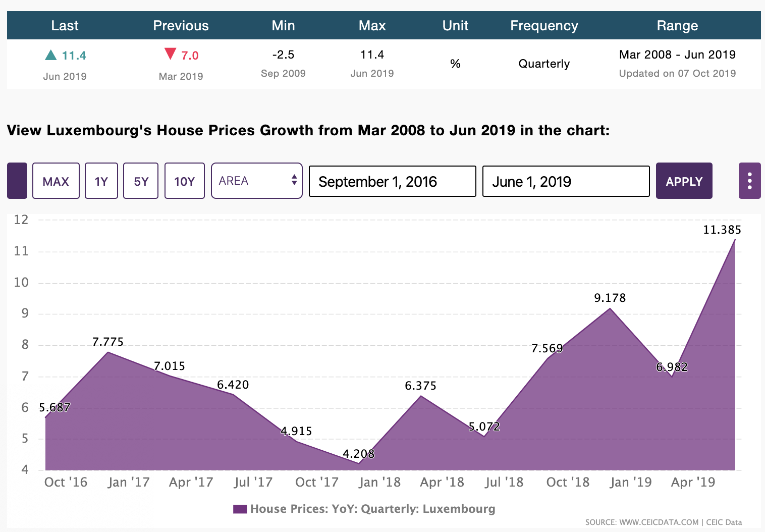Click the Jul '18 x-axis label
Screen dimensions: 765x532
(504, 482)
